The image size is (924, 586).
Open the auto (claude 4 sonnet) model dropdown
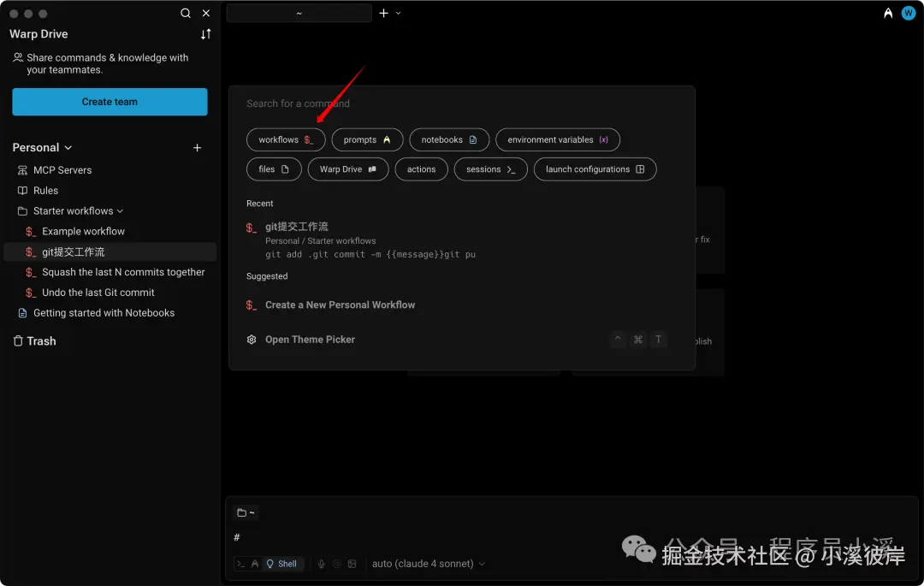[429, 564]
